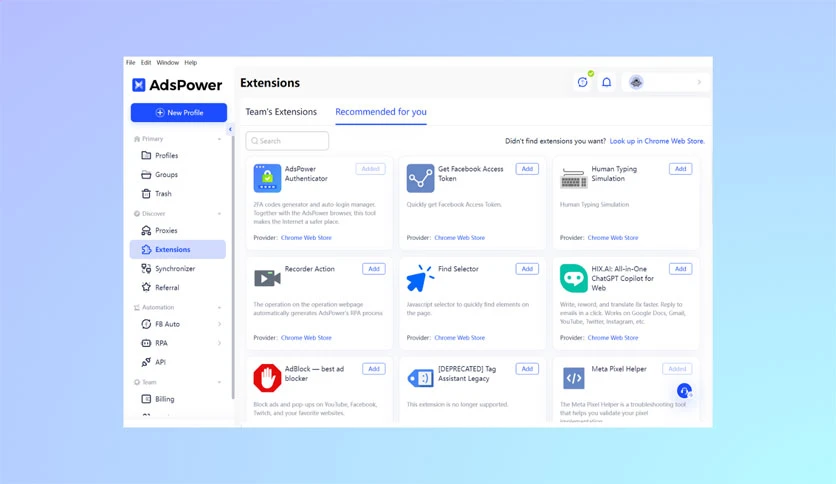Click the New Profile button
836x484 pixels.
179,112
